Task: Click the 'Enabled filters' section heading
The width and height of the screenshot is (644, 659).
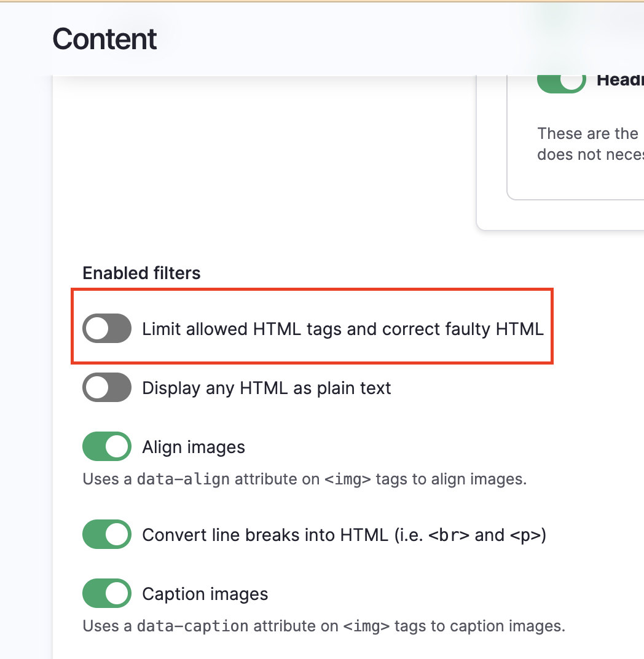Action: click(141, 273)
